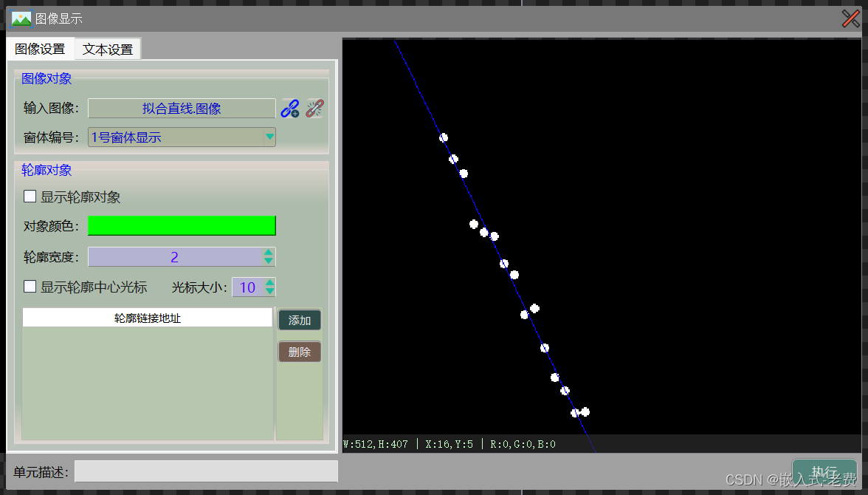This screenshot has height=495, width=868.
Task: Click the 输入图像 field showing 拟合直线.图像
Action: pos(182,108)
